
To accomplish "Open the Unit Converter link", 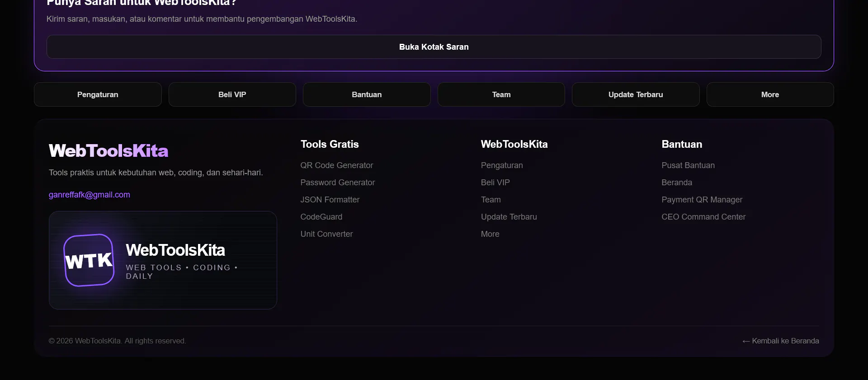I will [326, 234].
